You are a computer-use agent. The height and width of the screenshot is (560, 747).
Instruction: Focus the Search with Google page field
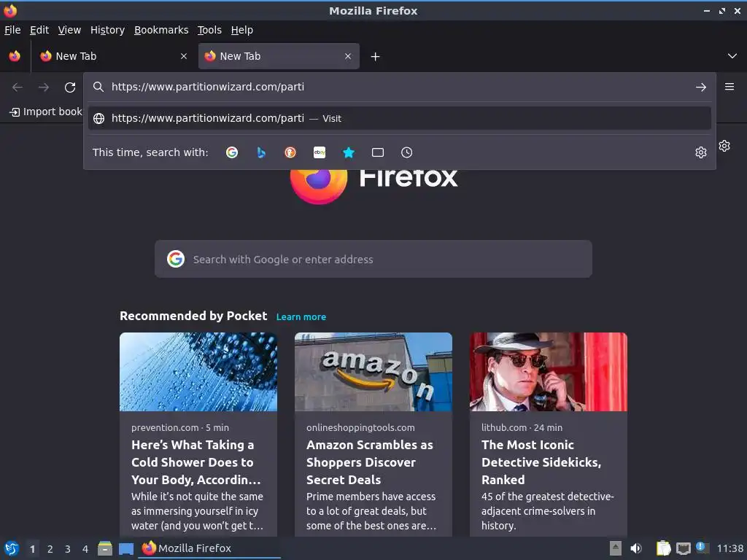coord(373,259)
